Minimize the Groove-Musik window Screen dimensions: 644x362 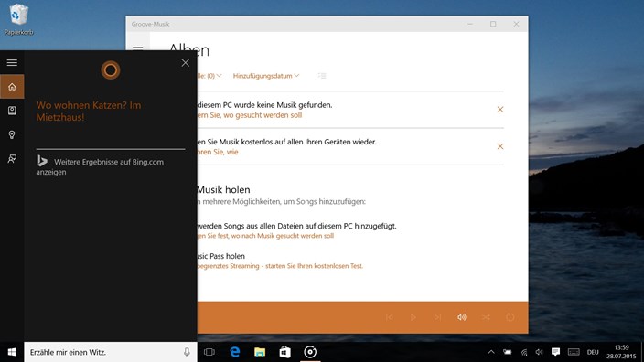470,24
